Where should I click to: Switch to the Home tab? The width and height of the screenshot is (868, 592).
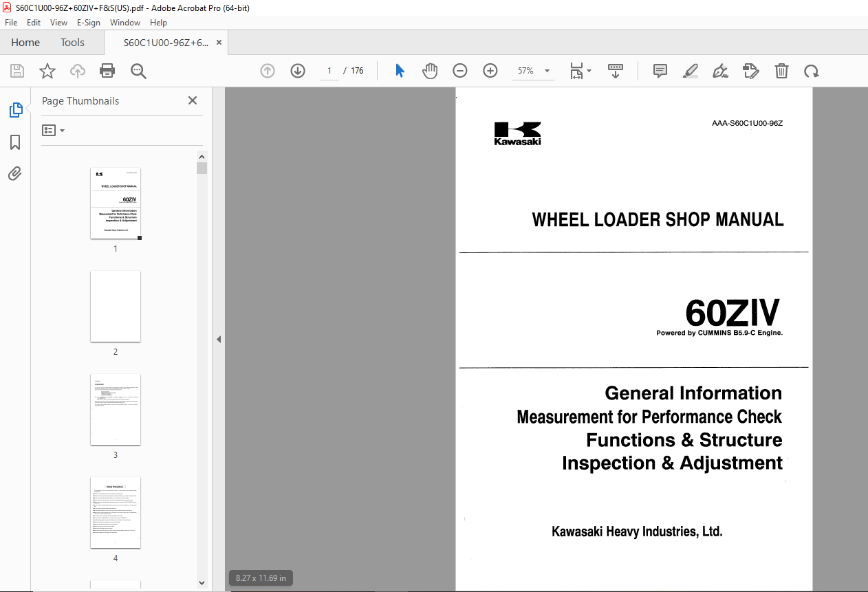tap(25, 43)
